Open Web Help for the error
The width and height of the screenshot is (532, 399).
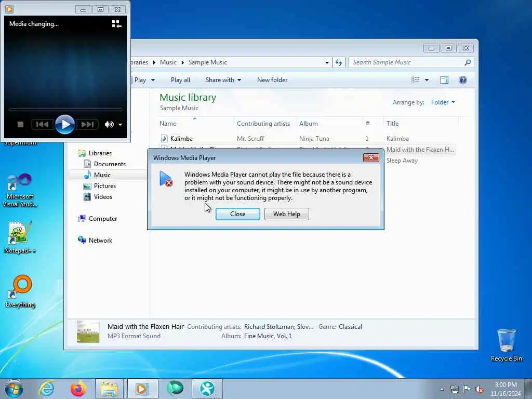click(287, 214)
